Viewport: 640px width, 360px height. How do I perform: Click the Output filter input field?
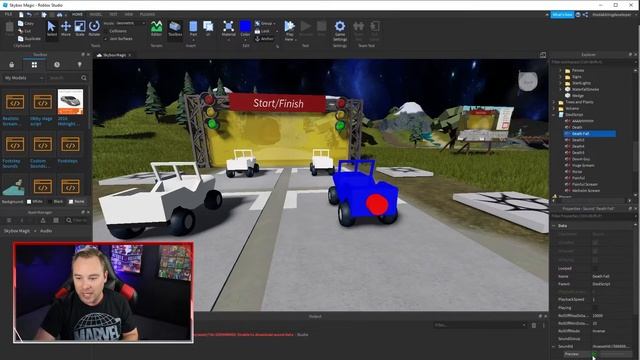coord(480,325)
